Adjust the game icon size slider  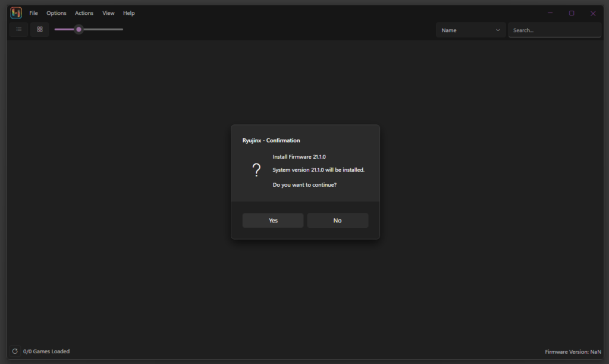coord(79,29)
